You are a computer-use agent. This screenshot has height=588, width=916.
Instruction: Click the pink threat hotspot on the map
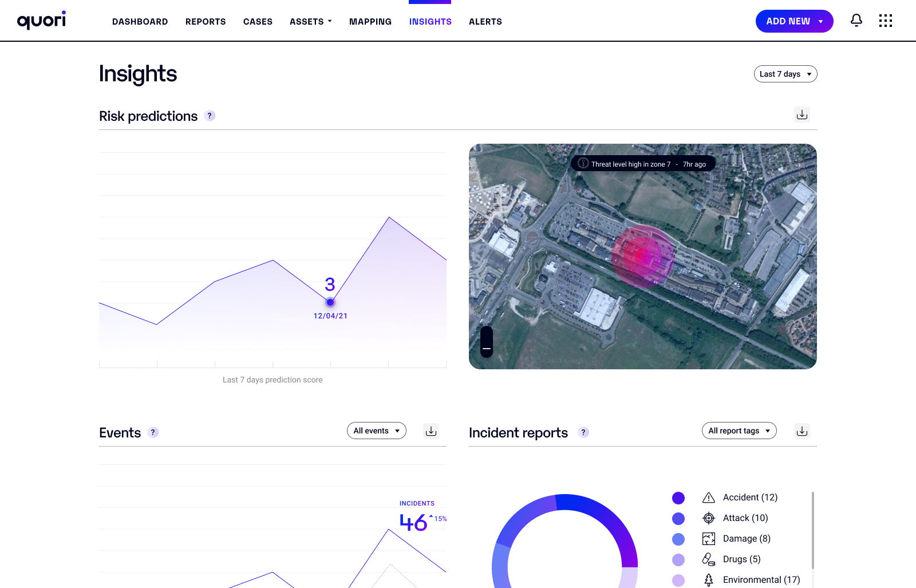click(643, 256)
